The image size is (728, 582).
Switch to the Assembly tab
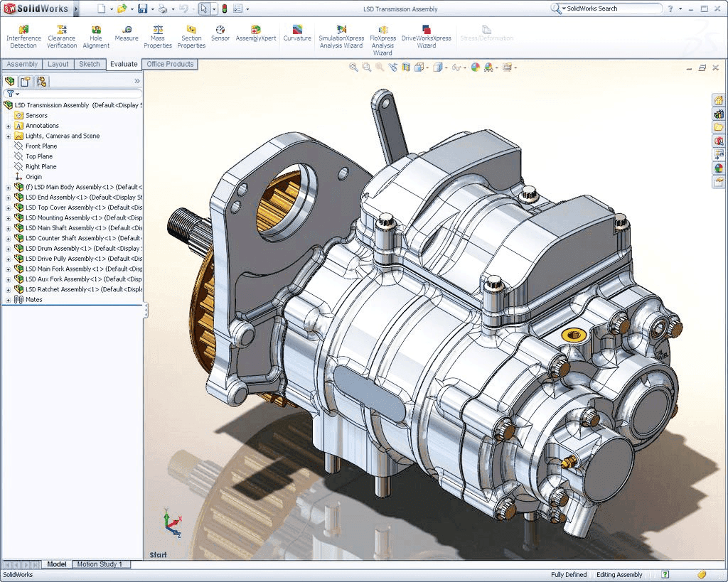22,64
